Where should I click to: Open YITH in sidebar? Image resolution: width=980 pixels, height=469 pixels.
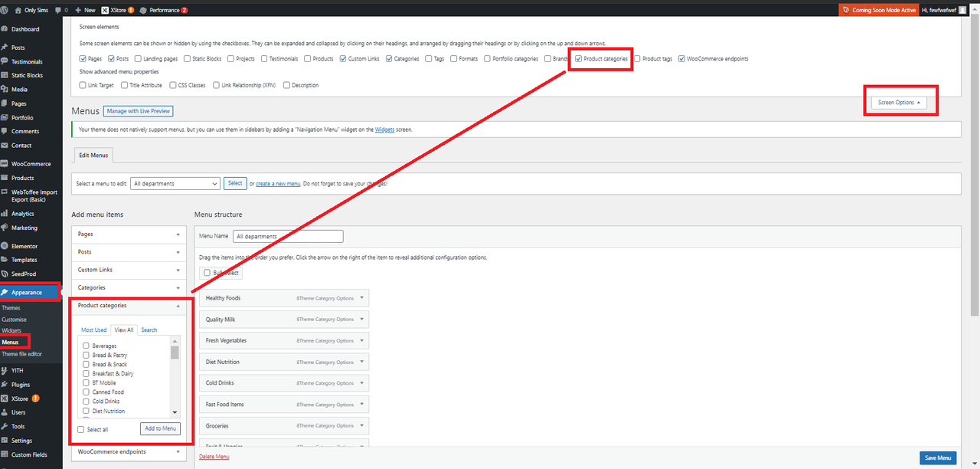[x=17, y=370]
